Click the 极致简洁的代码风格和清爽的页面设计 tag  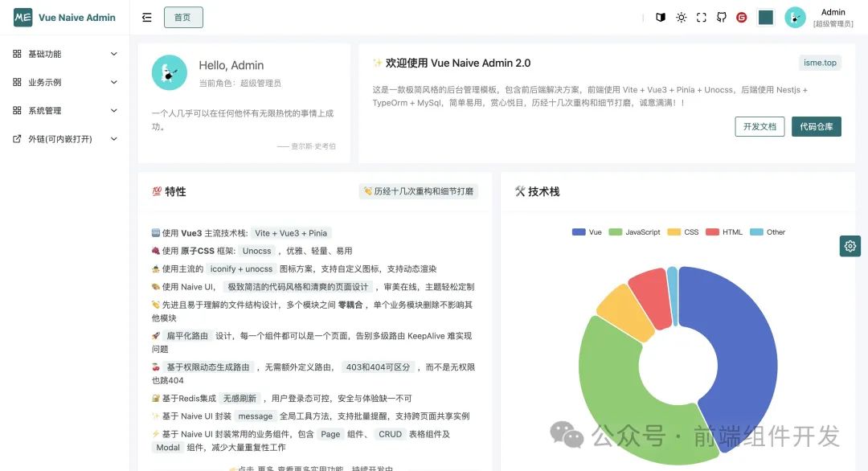coord(298,287)
